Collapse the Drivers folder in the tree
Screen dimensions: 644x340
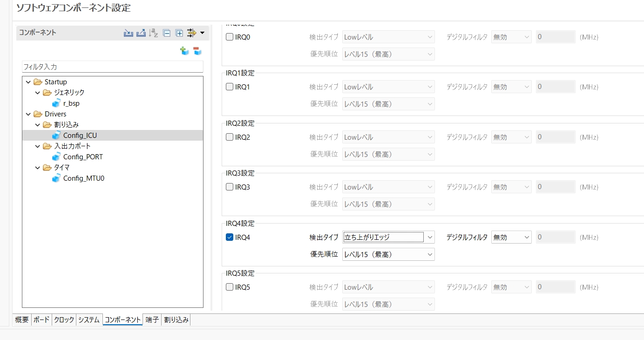pos(29,114)
